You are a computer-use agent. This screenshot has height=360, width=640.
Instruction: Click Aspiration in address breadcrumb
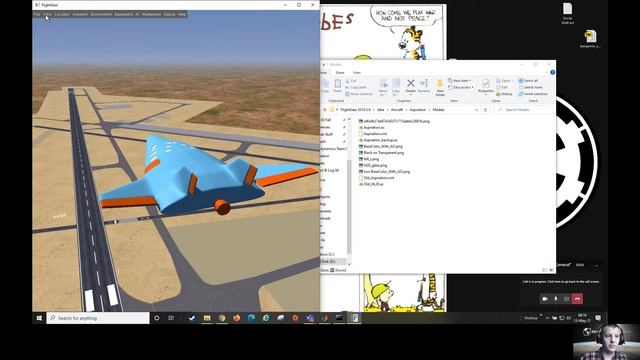tap(418, 110)
